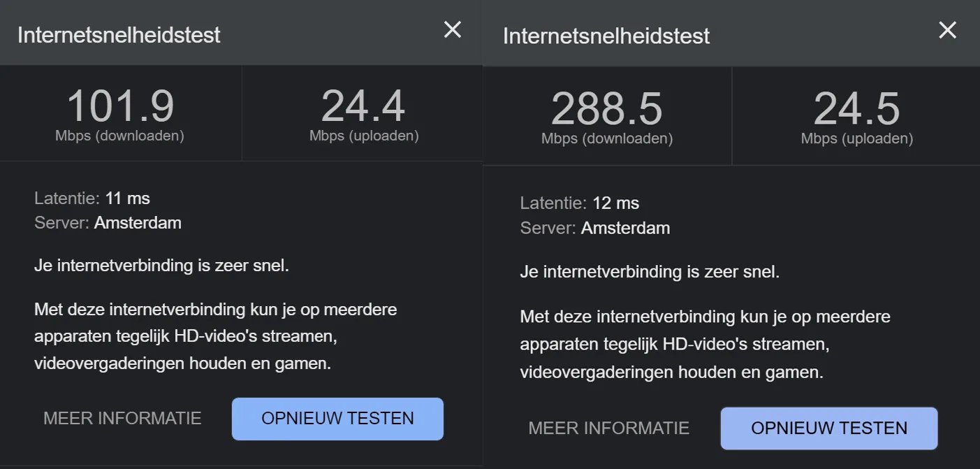Click the Internetsnelheidstest title above 288.5 Mbps
Screen dimensions: 980x469
(x=606, y=36)
